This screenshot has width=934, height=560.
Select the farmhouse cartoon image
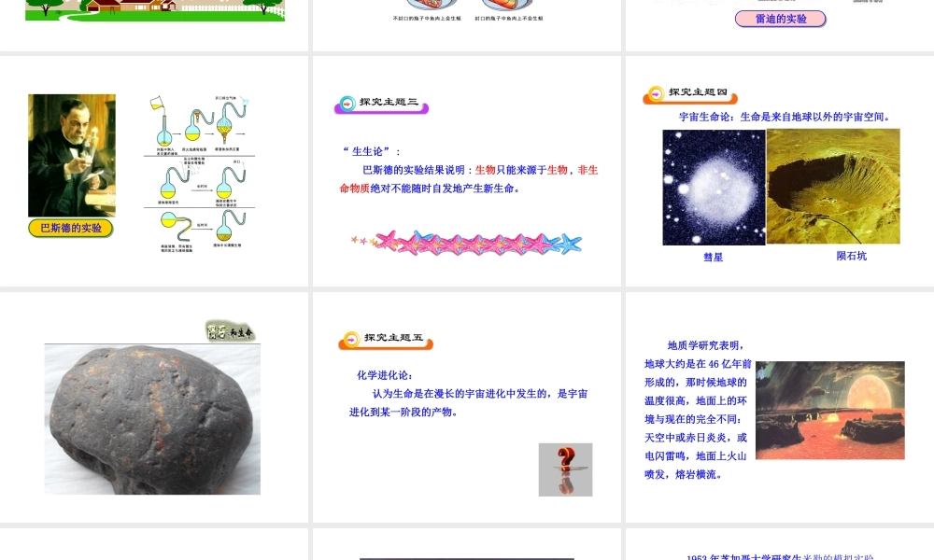click(x=155, y=10)
